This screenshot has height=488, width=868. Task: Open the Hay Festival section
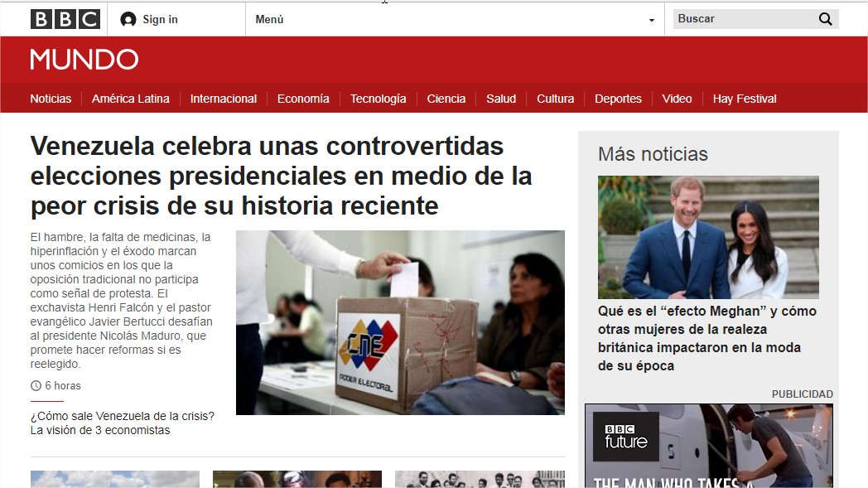745,99
